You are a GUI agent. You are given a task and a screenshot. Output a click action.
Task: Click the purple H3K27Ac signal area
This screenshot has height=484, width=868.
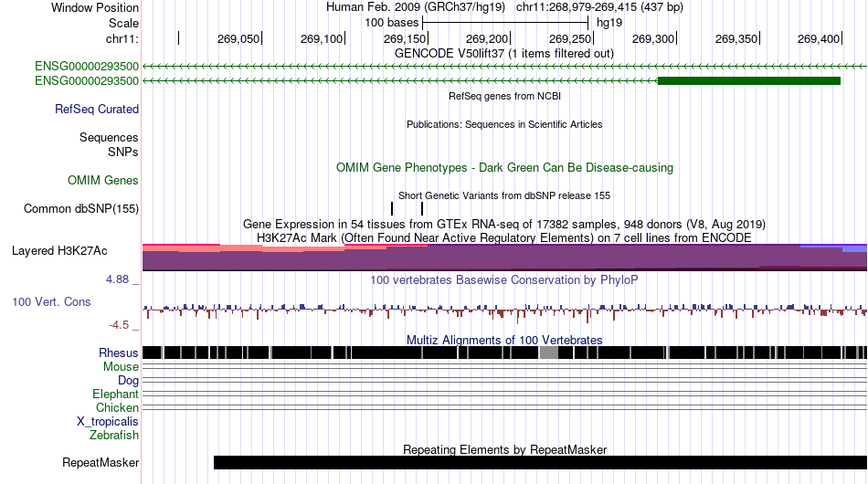click(504, 258)
